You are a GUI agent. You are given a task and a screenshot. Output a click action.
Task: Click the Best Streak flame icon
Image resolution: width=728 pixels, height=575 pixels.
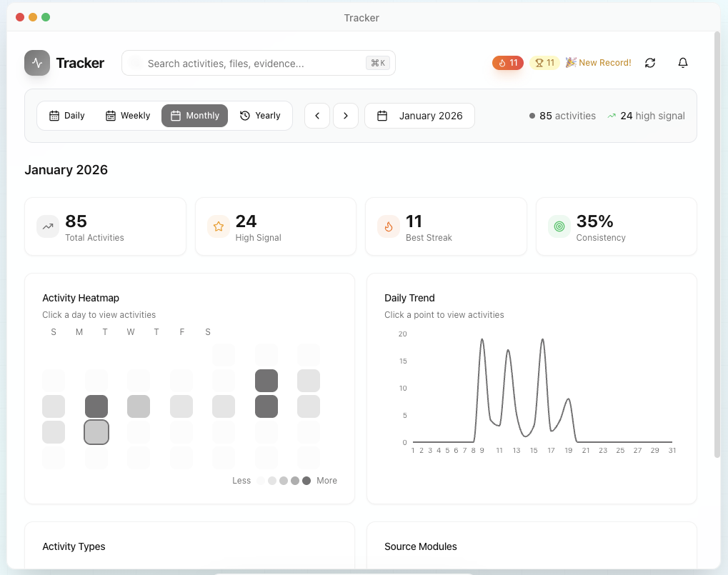click(x=389, y=226)
